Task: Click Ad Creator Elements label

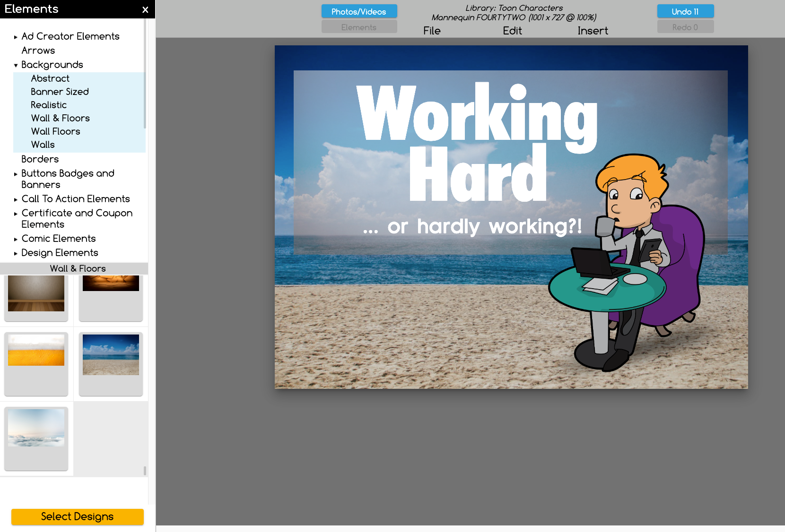Action: pyautogui.click(x=70, y=36)
